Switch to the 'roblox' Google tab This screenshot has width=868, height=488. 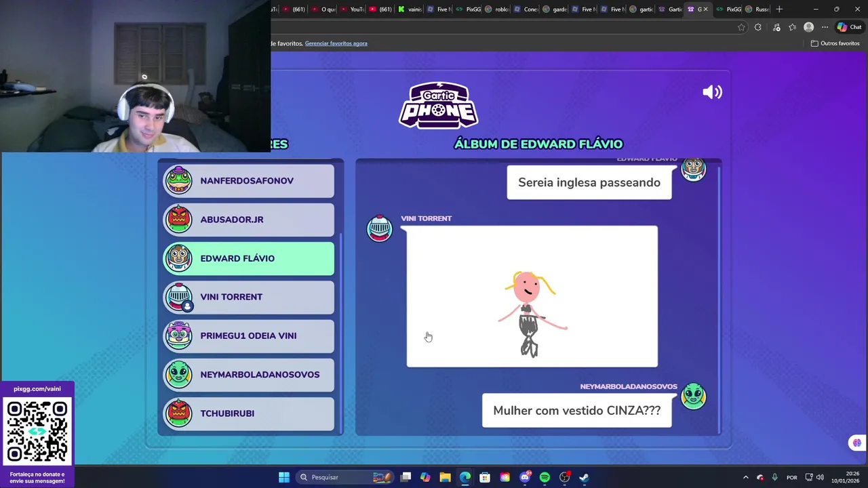497,9
